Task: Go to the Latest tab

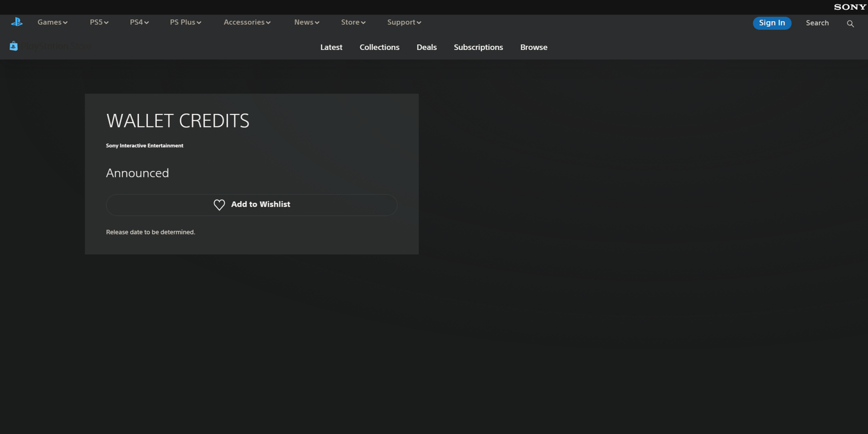Action: (x=331, y=47)
